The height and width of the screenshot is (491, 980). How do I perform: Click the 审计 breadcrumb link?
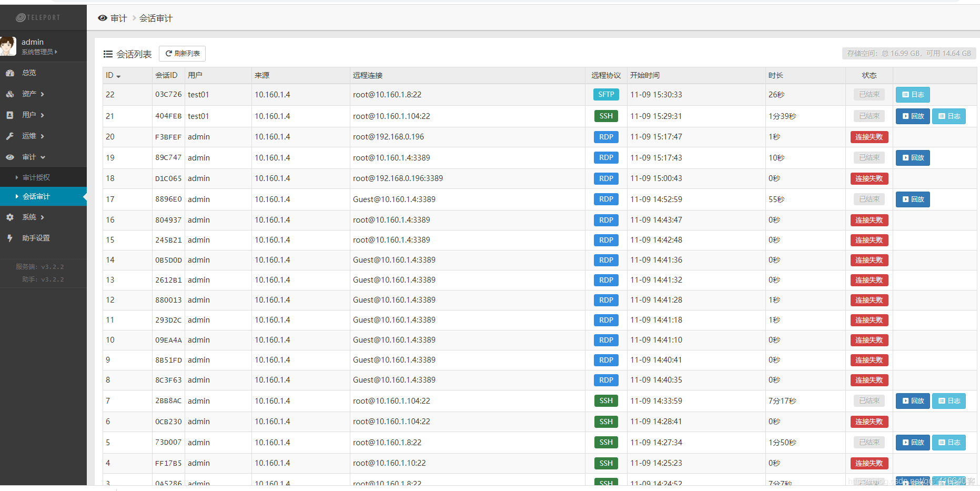(x=118, y=18)
